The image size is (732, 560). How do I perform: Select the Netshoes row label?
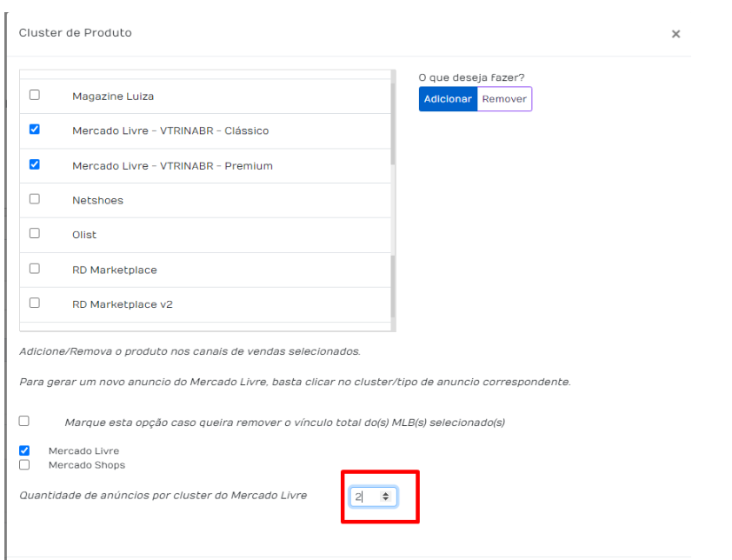97,200
